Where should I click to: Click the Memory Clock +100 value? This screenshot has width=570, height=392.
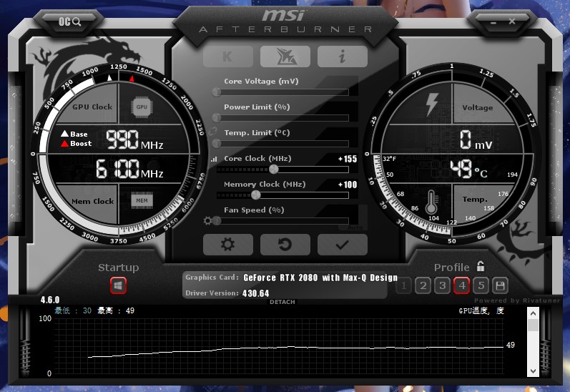coord(348,185)
